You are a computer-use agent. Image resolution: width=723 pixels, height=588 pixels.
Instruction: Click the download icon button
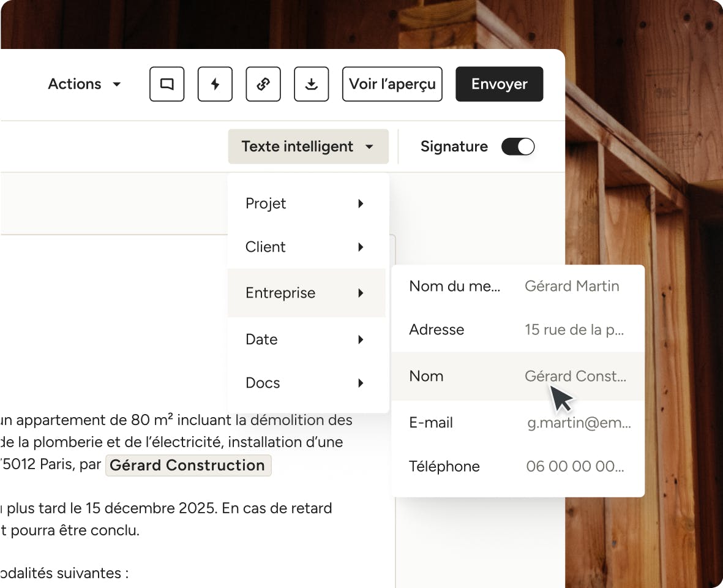coord(312,84)
